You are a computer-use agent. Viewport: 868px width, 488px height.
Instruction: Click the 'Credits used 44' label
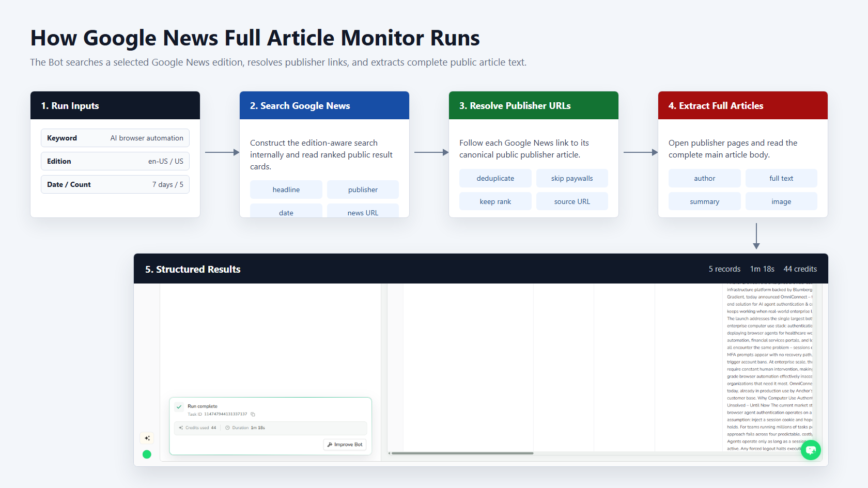coord(200,428)
